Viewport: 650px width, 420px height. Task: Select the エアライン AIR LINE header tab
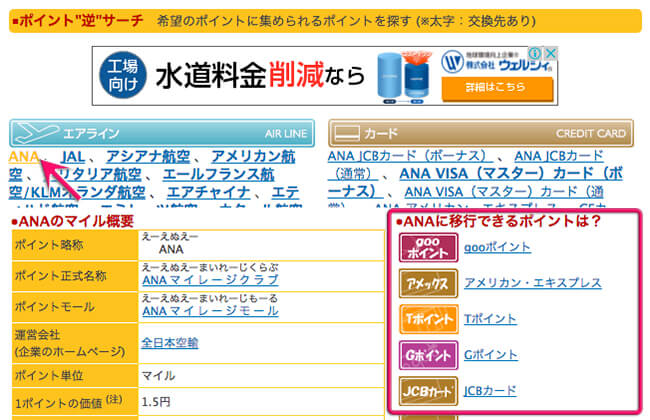pos(162,133)
